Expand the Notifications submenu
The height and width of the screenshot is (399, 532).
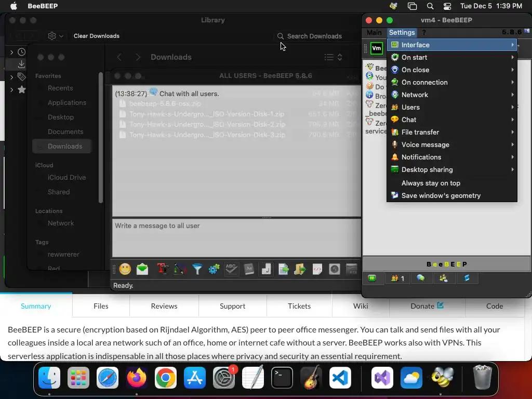[453, 157]
